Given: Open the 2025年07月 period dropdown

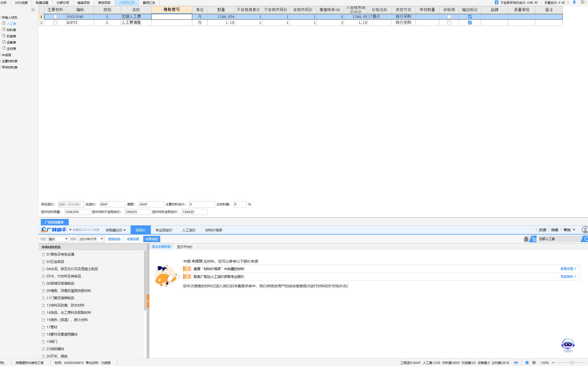Looking at the screenshot, I should click(x=102, y=239).
